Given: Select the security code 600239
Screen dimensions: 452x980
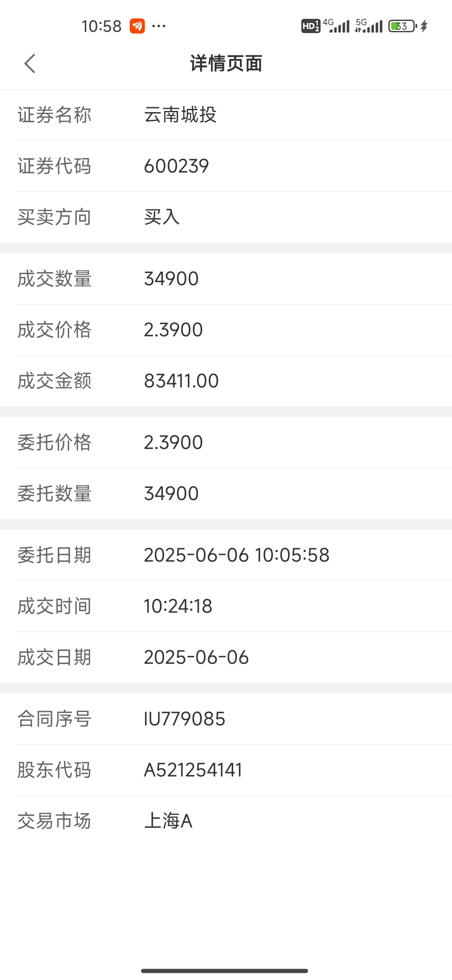Looking at the screenshot, I should [176, 166].
